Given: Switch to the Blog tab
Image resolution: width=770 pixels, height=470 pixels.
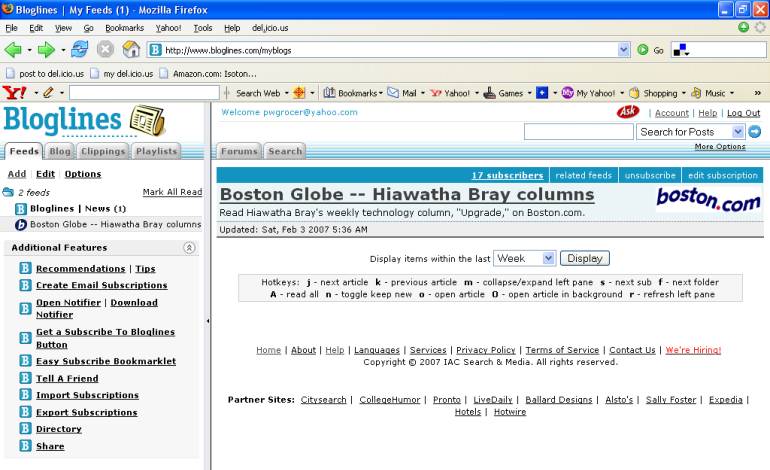Looking at the screenshot, I should [60, 151].
